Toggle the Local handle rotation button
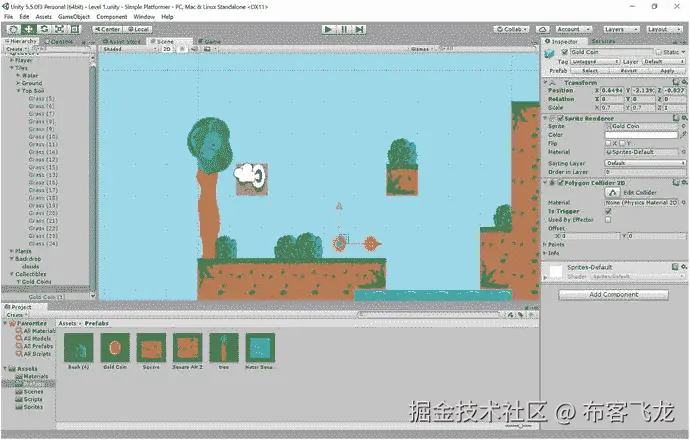The image size is (690, 440). point(137,29)
